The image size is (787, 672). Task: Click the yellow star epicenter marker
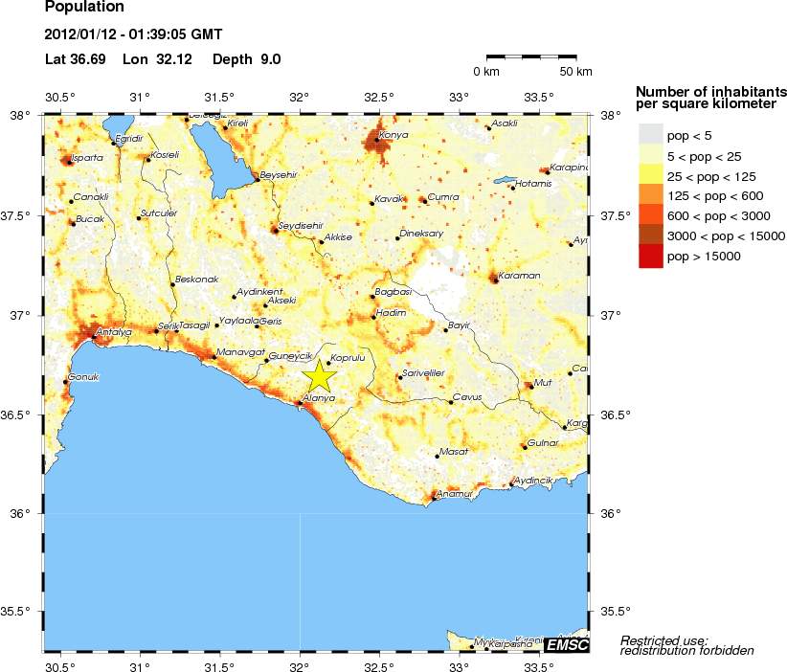pyautogui.click(x=319, y=376)
